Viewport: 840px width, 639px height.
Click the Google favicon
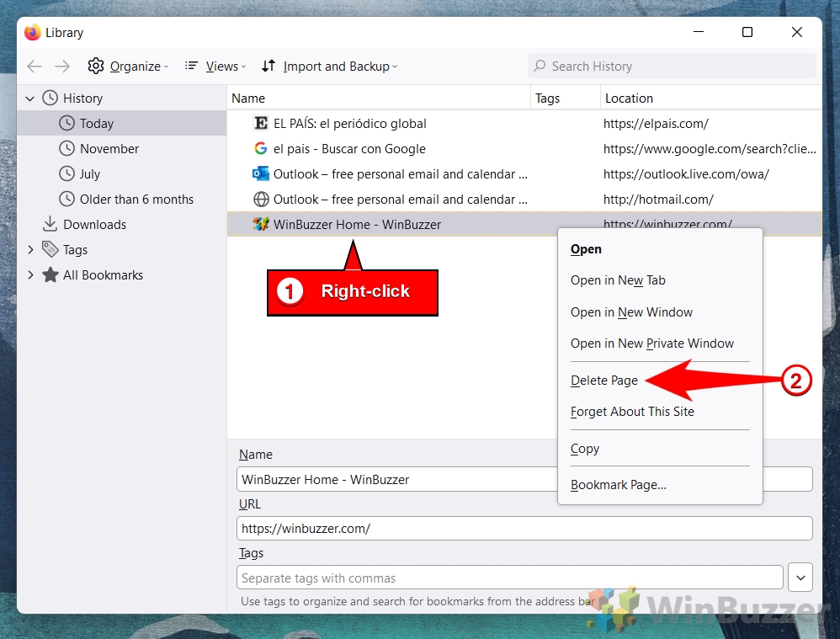(x=261, y=148)
